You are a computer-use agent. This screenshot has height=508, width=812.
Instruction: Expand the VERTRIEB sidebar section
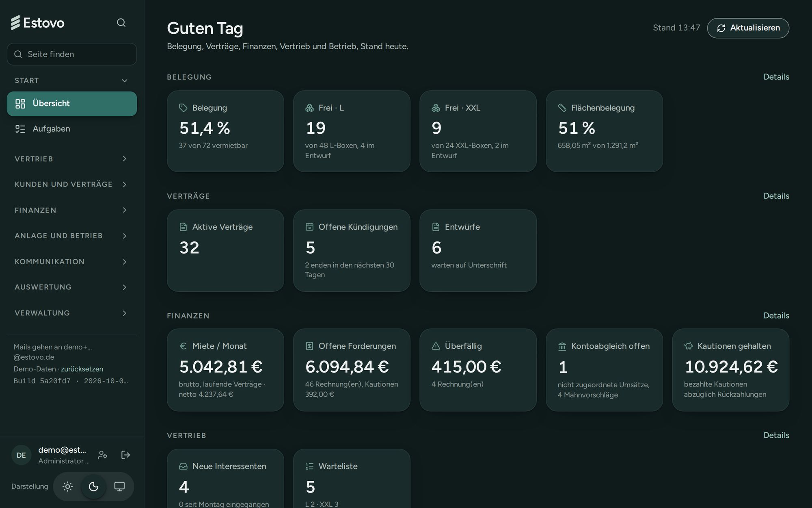tap(72, 159)
